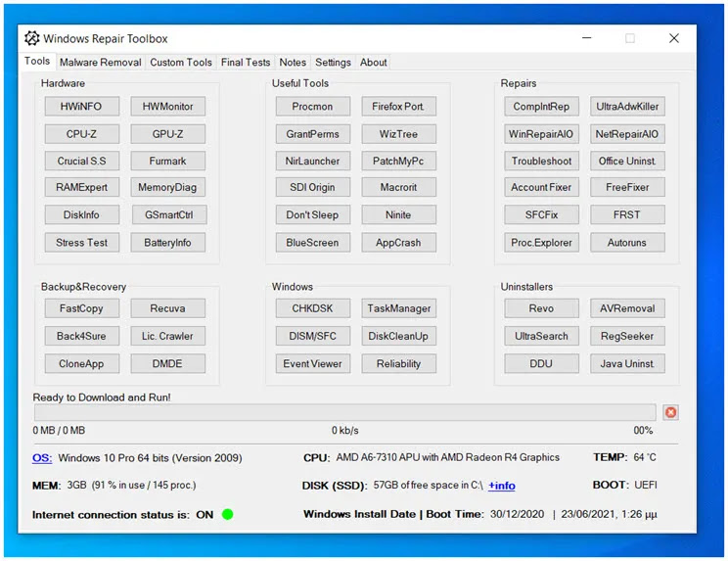Launch WizTree
The image size is (728, 561).
pyautogui.click(x=398, y=134)
